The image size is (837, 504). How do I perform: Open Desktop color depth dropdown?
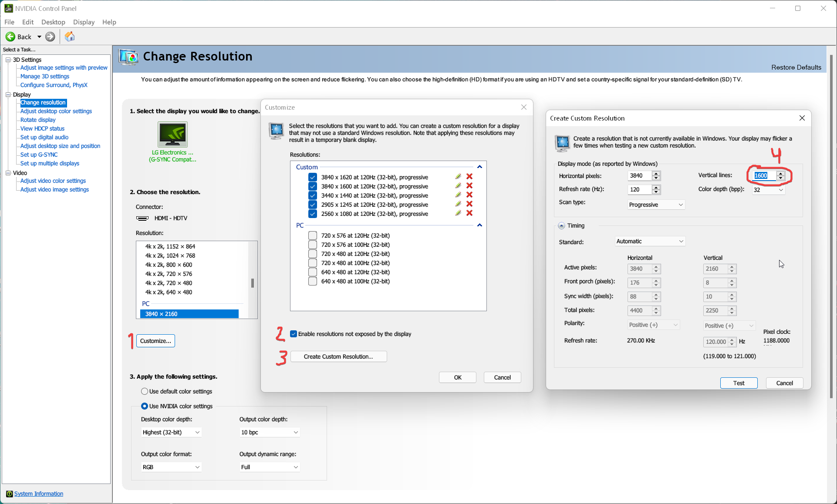click(x=171, y=432)
